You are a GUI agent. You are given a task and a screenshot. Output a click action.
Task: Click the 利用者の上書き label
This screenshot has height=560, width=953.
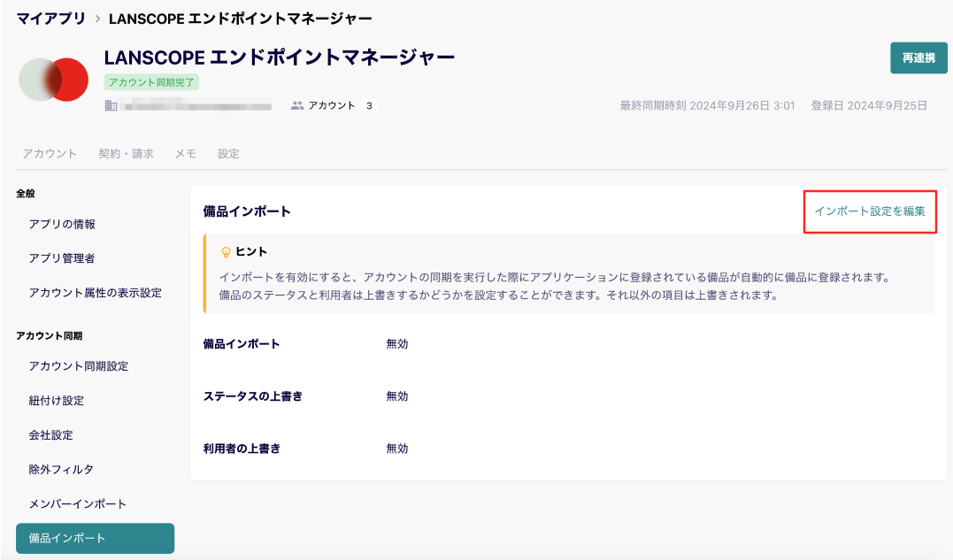[x=242, y=449]
